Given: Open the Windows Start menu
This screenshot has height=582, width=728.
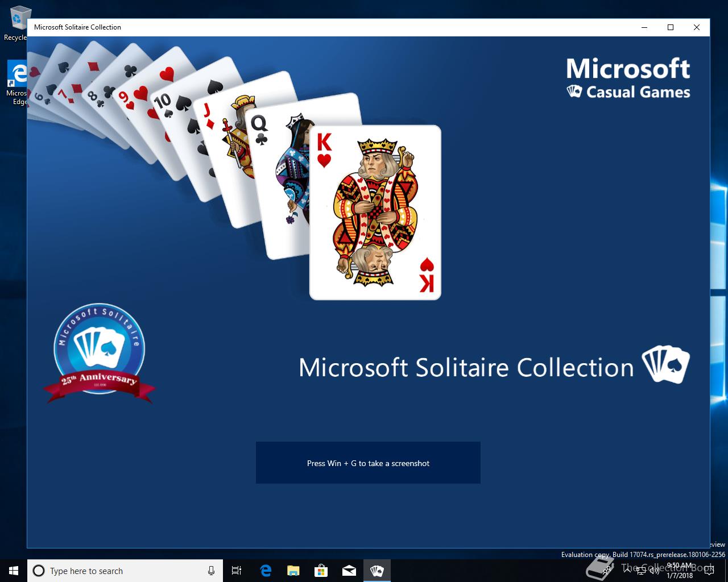Looking at the screenshot, I should [14, 571].
